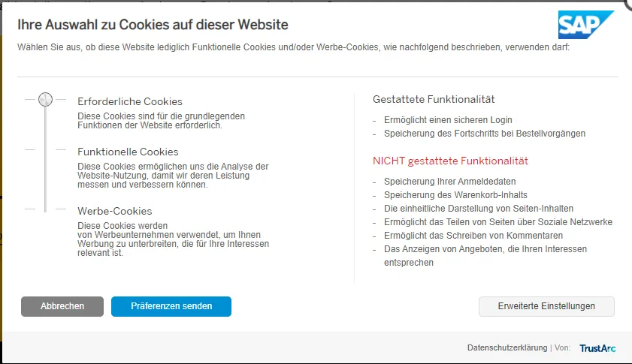The height and width of the screenshot is (364, 632).
Task: Click the Gestattete Funktionalität heading
Action: [x=434, y=99]
